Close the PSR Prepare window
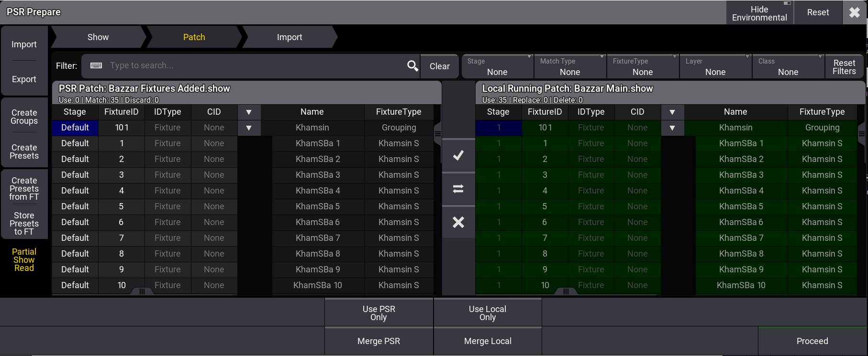 (855, 12)
